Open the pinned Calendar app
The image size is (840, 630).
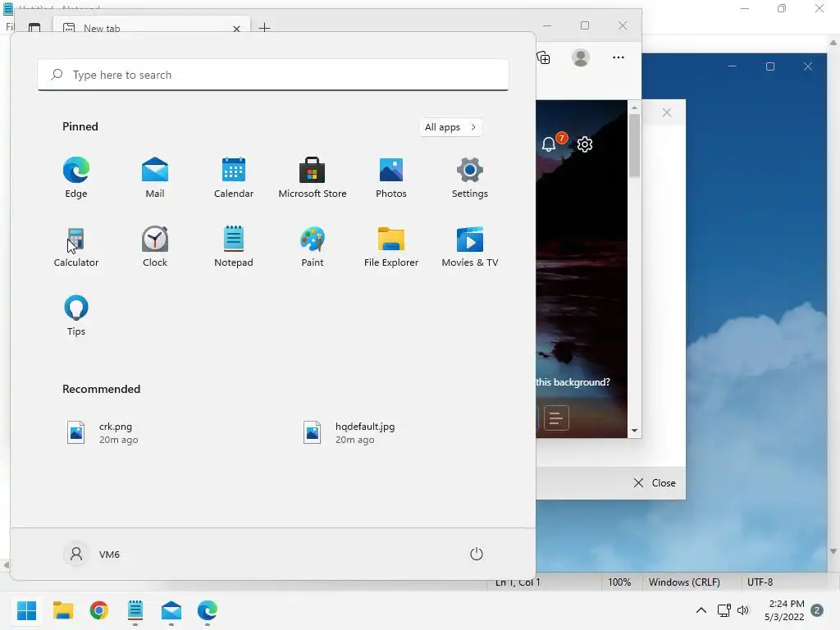[234, 177]
